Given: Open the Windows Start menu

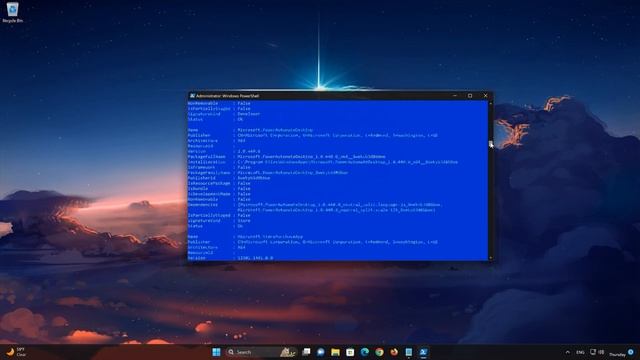Looking at the screenshot, I should [216, 352].
